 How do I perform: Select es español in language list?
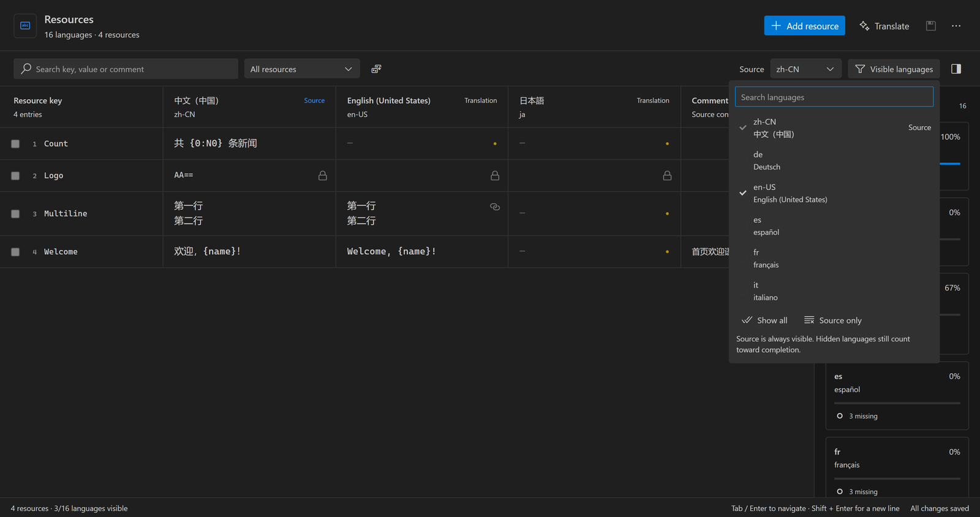(x=834, y=226)
